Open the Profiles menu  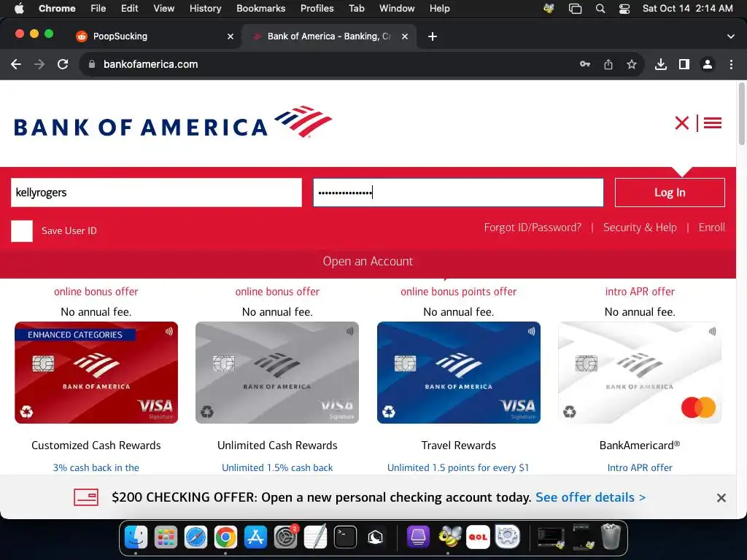coord(317,9)
